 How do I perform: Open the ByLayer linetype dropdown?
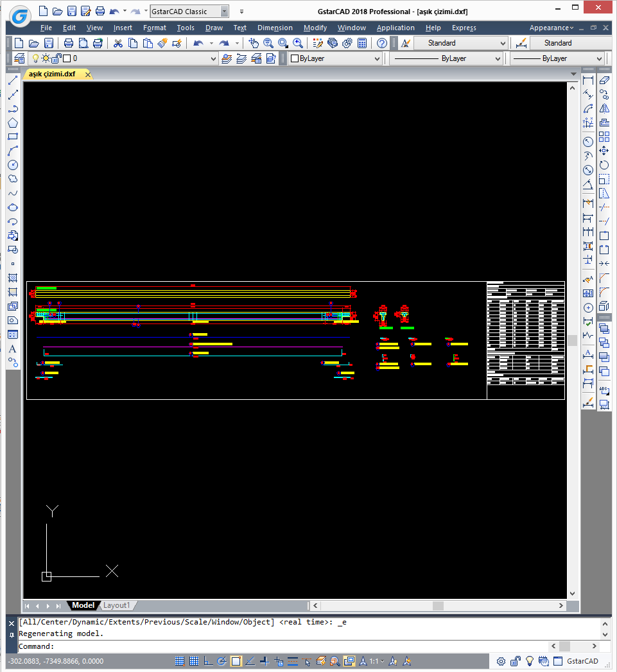498,58
